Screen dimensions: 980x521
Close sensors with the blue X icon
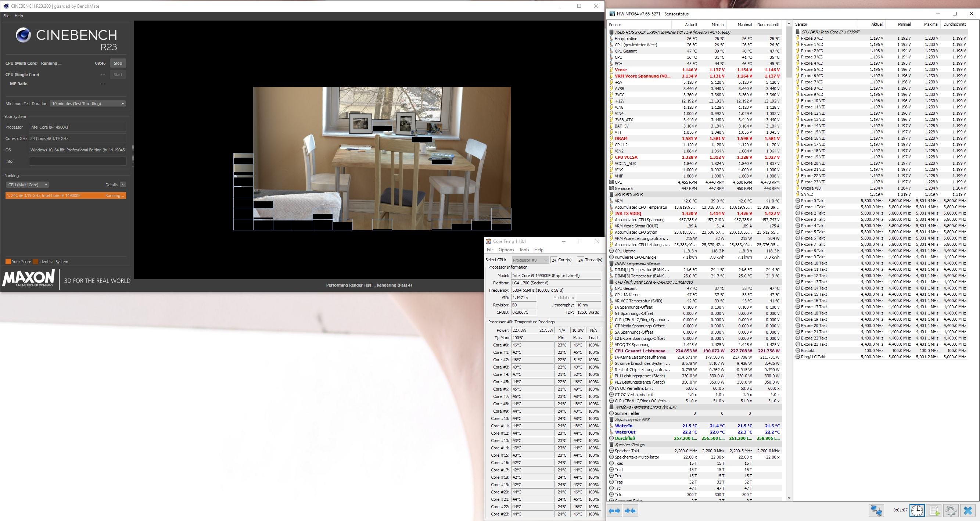(968, 510)
